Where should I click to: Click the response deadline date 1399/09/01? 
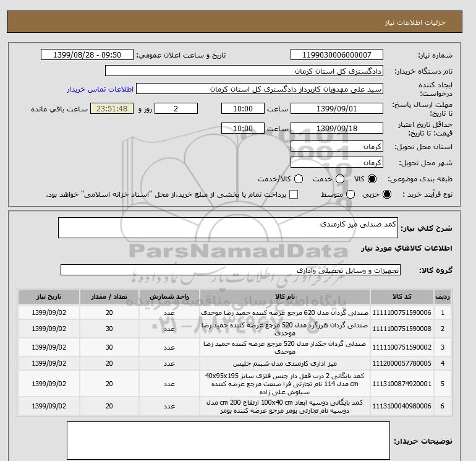click(x=337, y=108)
